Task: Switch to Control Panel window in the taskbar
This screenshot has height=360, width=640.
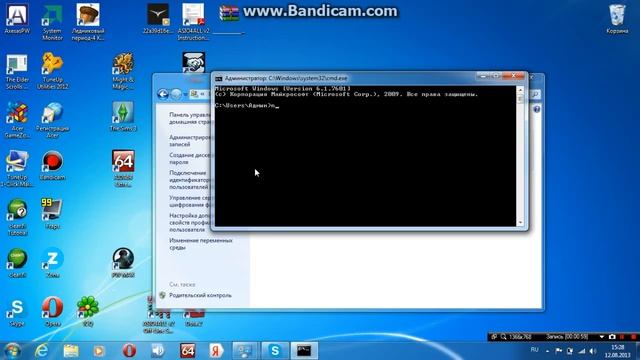Action: coord(245,351)
